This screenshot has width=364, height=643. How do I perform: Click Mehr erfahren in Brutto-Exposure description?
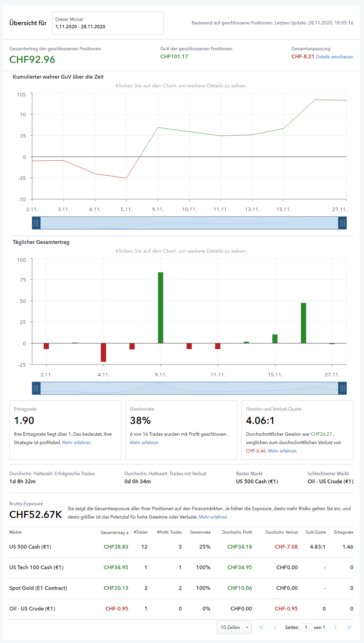tap(213, 517)
